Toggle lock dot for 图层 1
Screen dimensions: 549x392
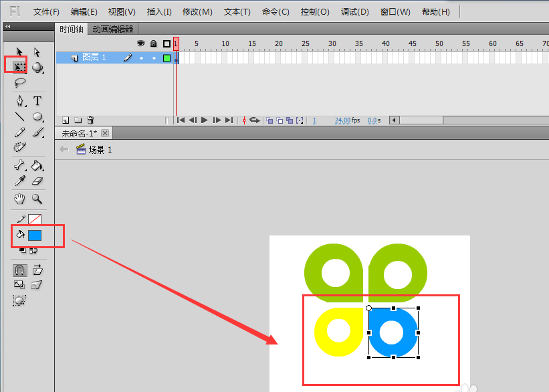coord(154,58)
